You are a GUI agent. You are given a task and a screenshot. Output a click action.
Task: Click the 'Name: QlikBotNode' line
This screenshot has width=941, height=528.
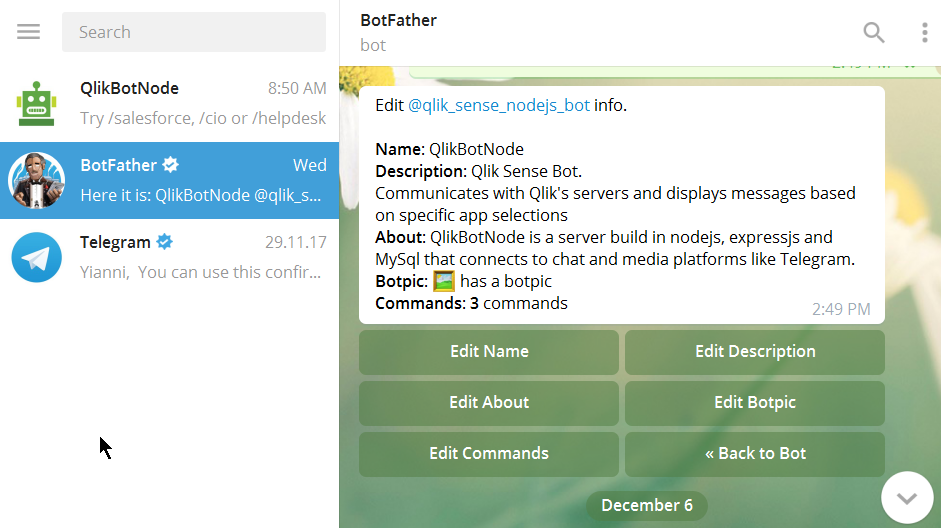[449, 149]
